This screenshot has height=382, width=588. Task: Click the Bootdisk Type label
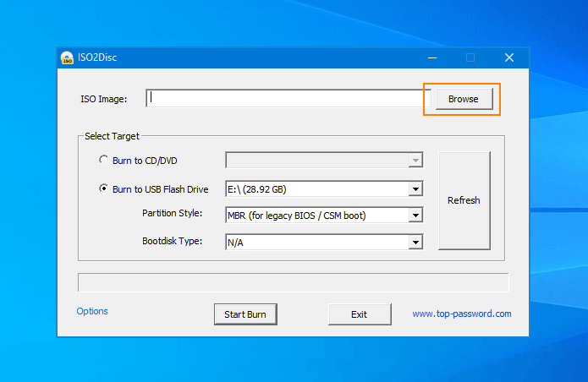pyautogui.click(x=172, y=241)
